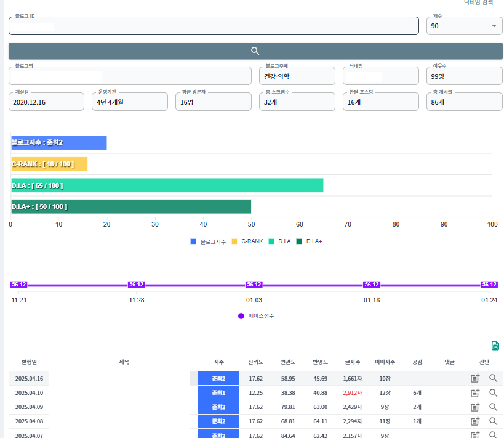Click the 운영기간 field showing 4년 4개월
Viewport: 504px width, 438px height.
(x=130, y=102)
